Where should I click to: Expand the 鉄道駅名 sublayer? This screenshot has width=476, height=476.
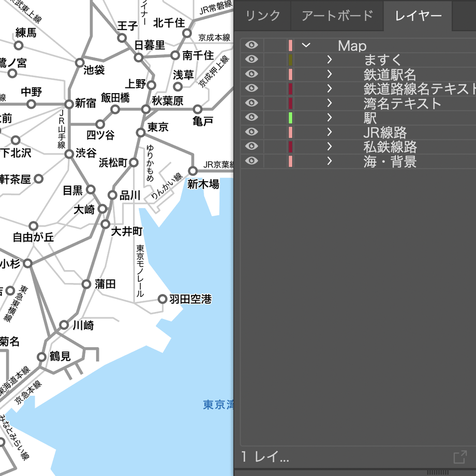pos(330,74)
